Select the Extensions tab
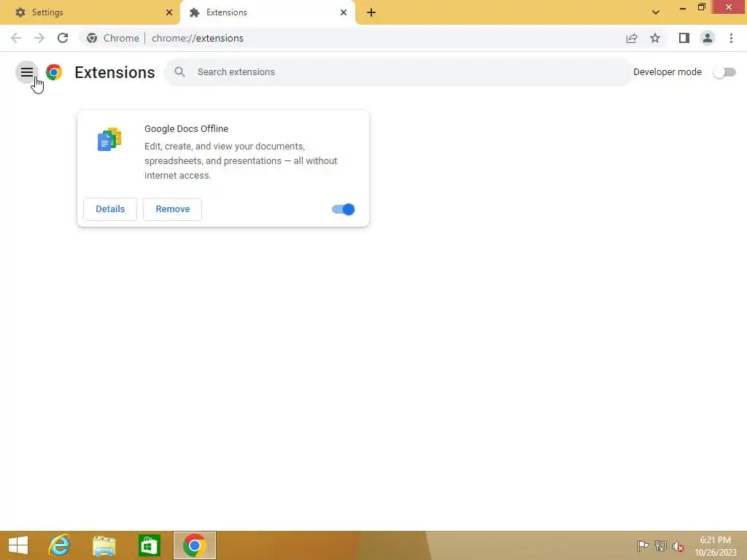Viewport: 747px width, 560px height. click(267, 12)
